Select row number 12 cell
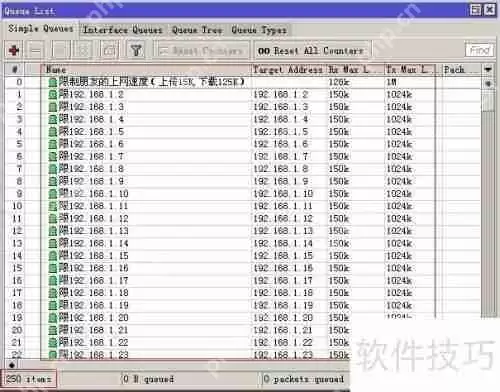500x392 pixels. click(17, 231)
